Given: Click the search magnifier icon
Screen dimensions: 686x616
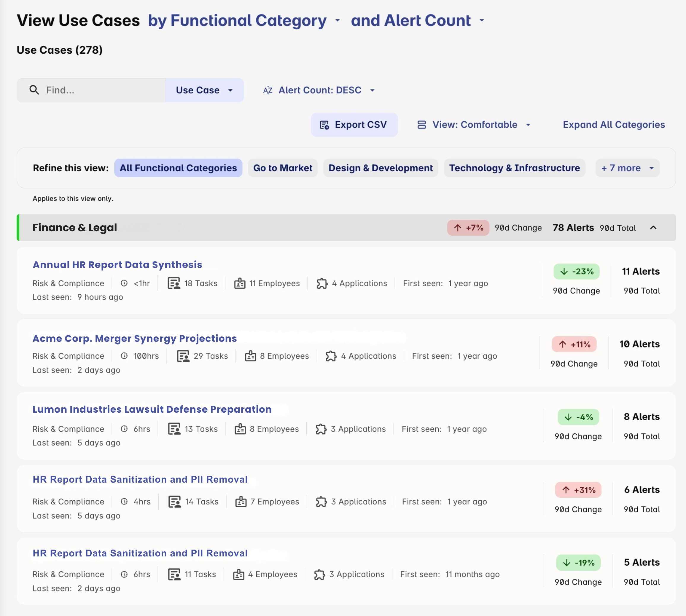Looking at the screenshot, I should click(34, 90).
